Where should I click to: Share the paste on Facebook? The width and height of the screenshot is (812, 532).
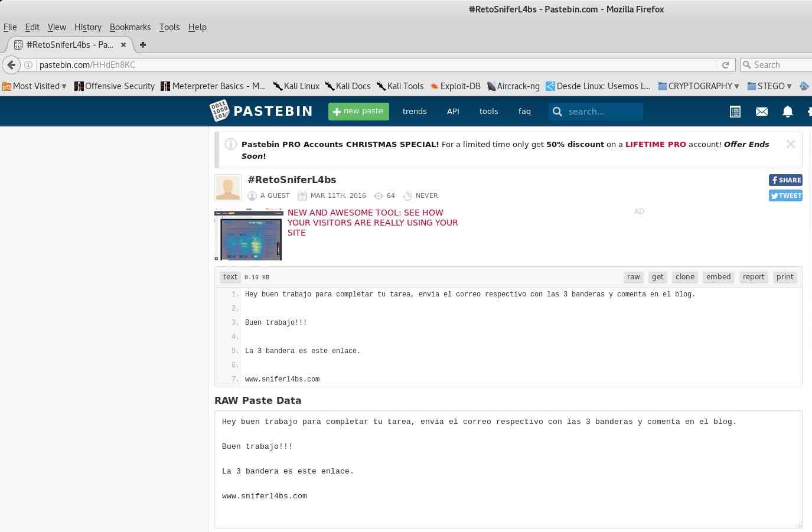(x=785, y=180)
